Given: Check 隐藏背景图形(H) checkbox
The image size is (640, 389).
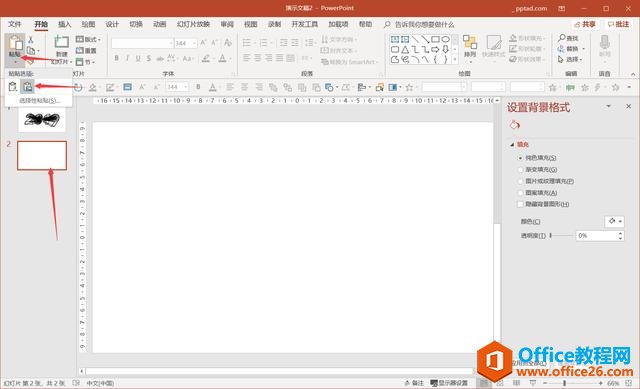Looking at the screenshot, I should coord(520,204).
